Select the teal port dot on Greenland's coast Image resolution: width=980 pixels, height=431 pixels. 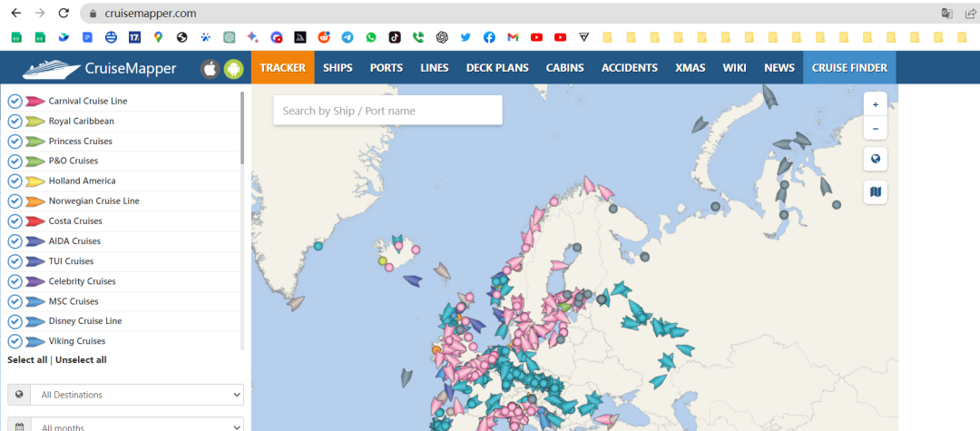tap(318, 246)
